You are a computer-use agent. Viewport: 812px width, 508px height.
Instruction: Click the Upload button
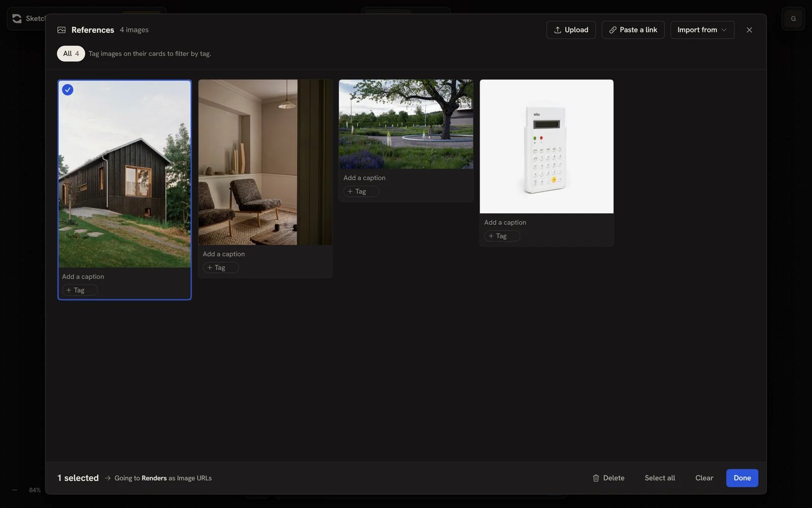tap(571, 30)
